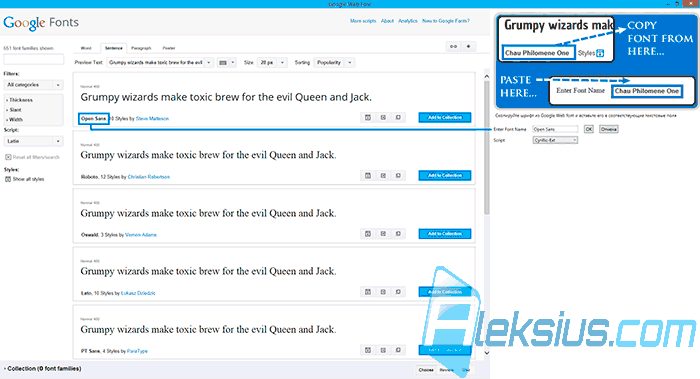Click the Reset all filters/search icon
The width and height of the screenshot is (700, 379).
(8, 157)
